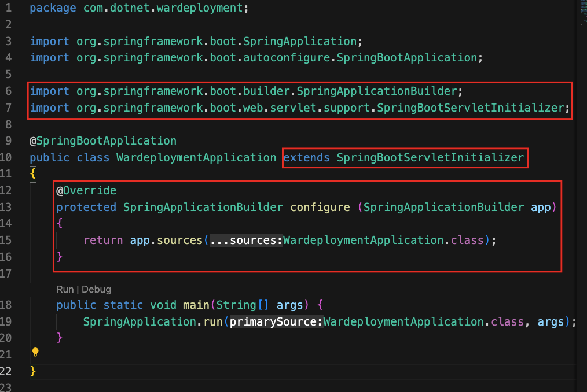This screenshot has width=587, height=392.
Task: Click the '...sources:' inlay hint
Action: point(246,240)
